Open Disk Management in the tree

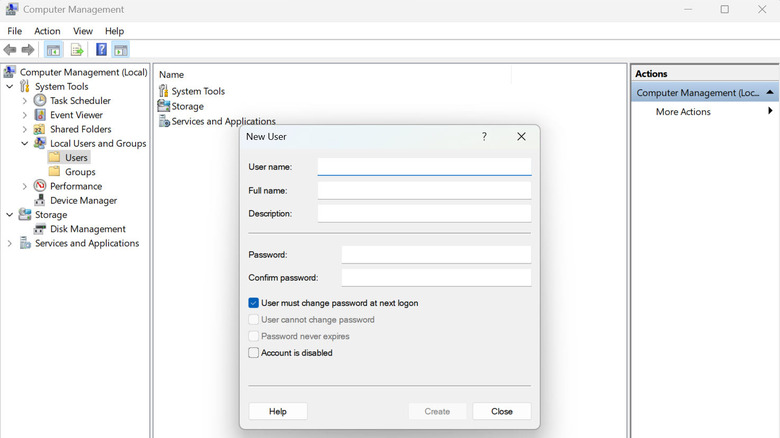click(x=87, y=229)
